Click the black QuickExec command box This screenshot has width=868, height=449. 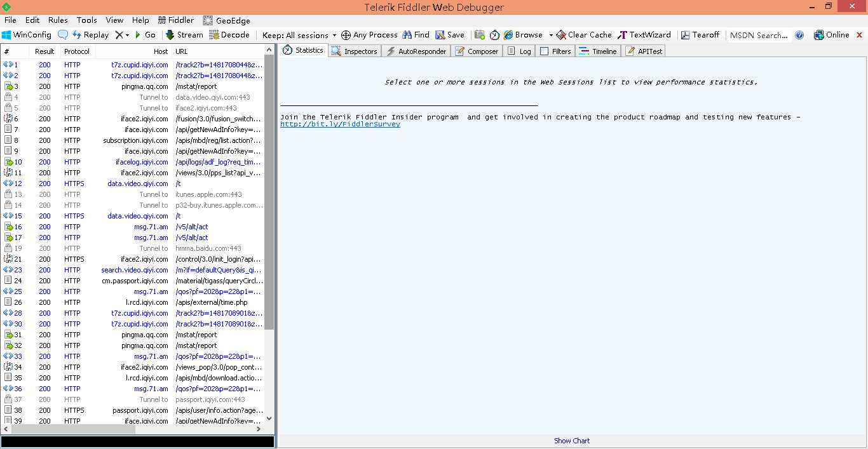(x=138, y=441)
